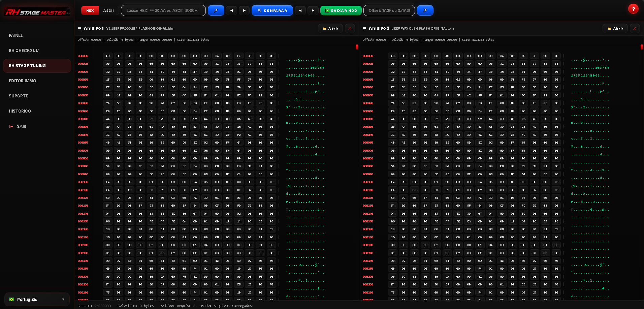Switch search mode to ASCII
Image resolution: width=644 pixels, height=309 pixels.
tap(108, 10)
